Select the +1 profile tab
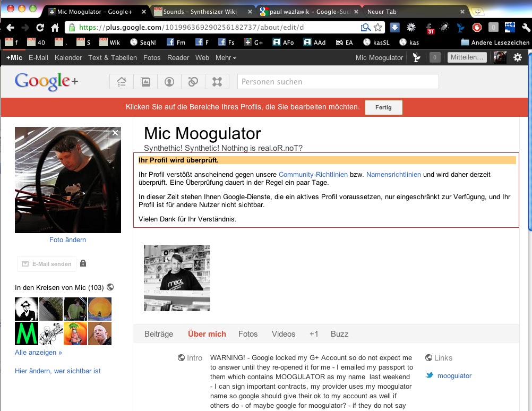Viewport: 532px width, 411px height. (x=314, y=334)
